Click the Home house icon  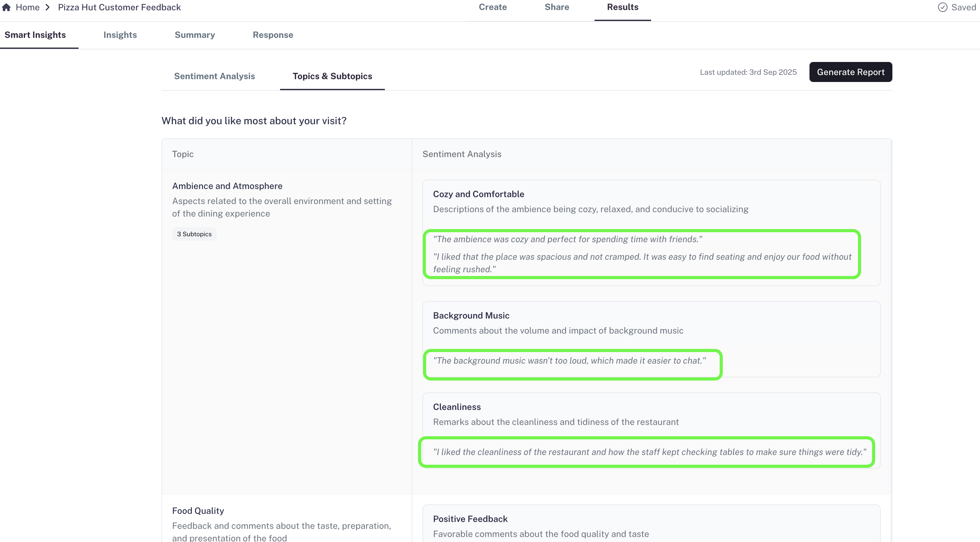click(x=6, y=7)
